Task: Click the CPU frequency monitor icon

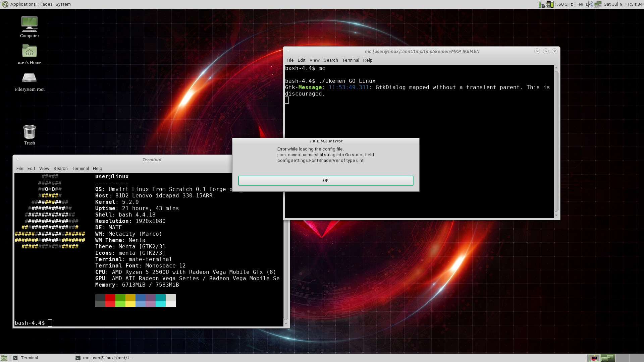Action: [549, 4]
